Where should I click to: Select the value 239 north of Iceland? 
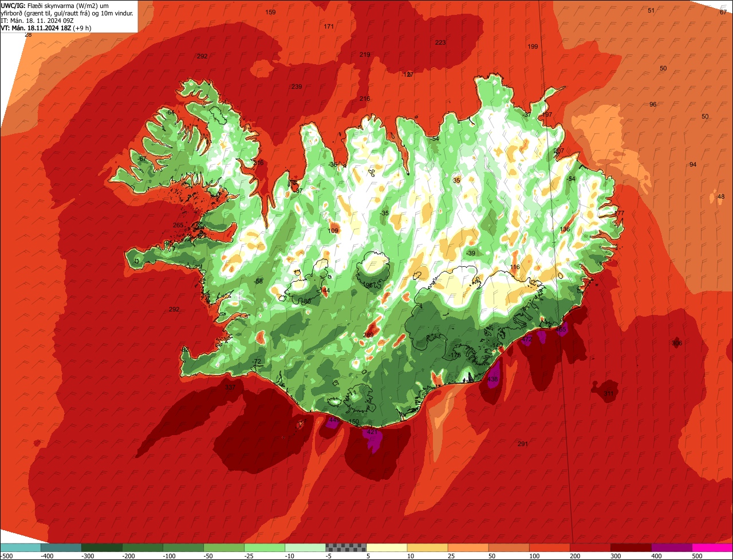297,86
